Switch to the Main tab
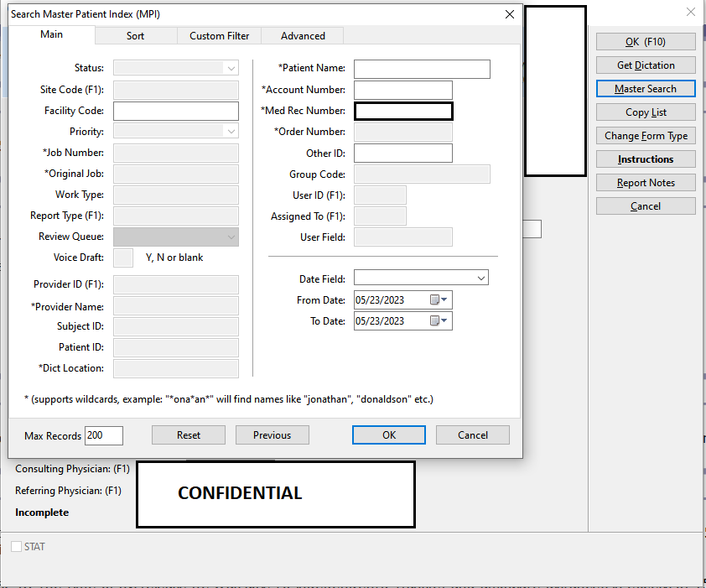Image resolution: width=706 pixels, height=588 pixels. tap(52, 34)
